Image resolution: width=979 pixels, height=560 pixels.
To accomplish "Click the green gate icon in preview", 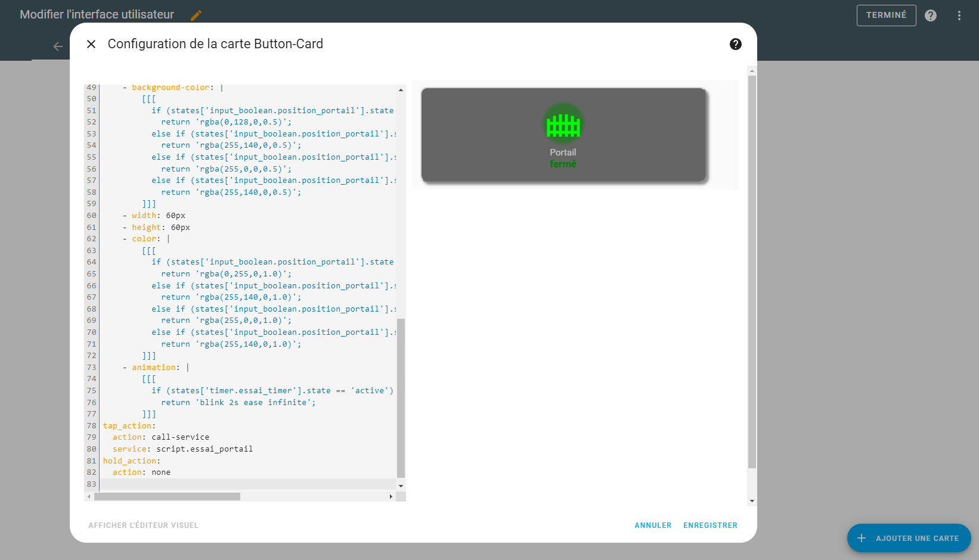I will 563,125.
